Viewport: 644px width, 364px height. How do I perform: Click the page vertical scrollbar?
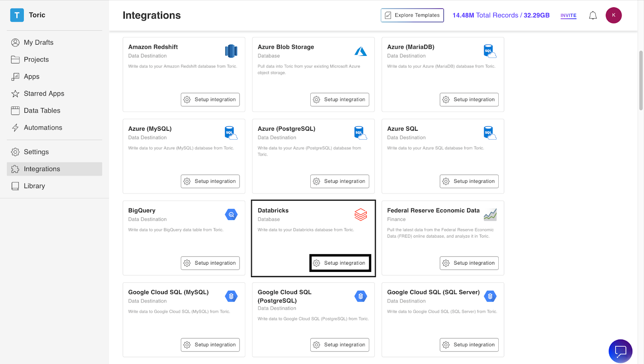[641, 80]
